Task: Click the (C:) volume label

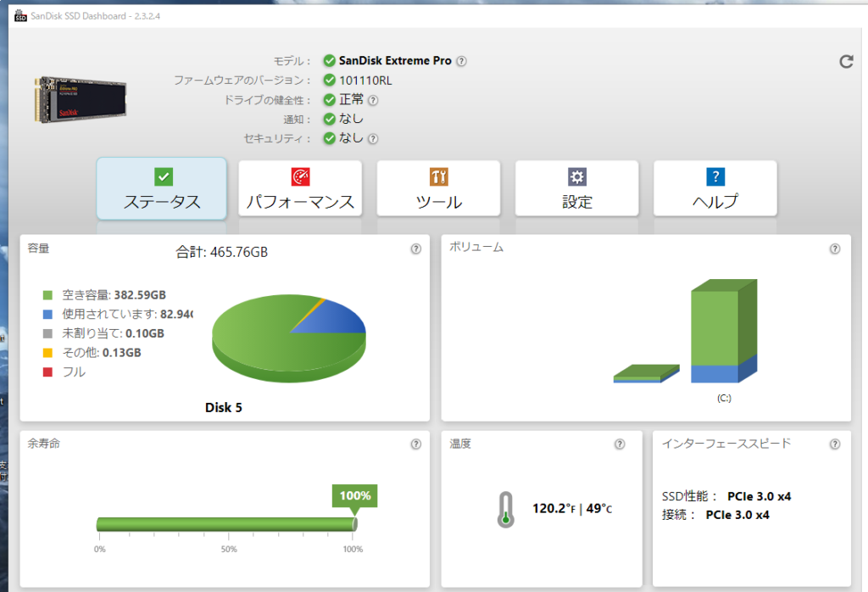Action: point(724,398)
